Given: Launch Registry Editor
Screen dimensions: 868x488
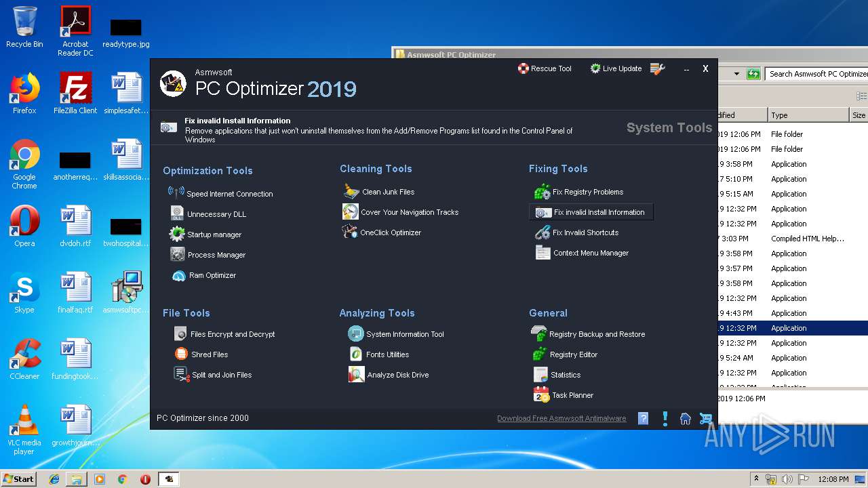Looking at the screenshot, I should click(564, 354).
